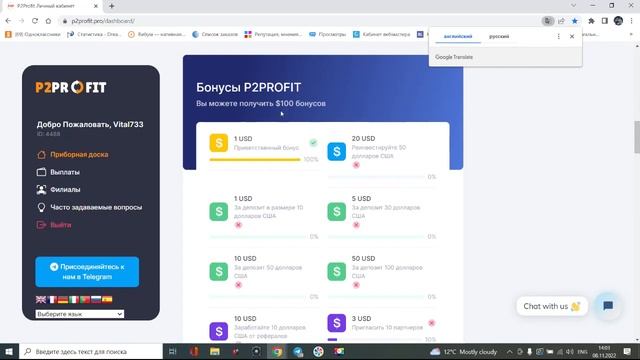Bookmark the page with the star icon
640x360 pixels.
point(575,21)
